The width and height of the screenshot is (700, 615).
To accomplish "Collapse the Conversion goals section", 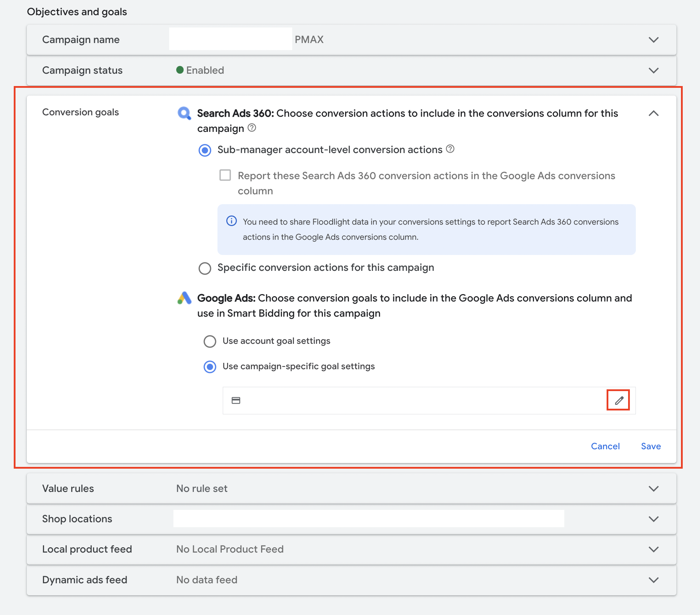I will point(653,113).
